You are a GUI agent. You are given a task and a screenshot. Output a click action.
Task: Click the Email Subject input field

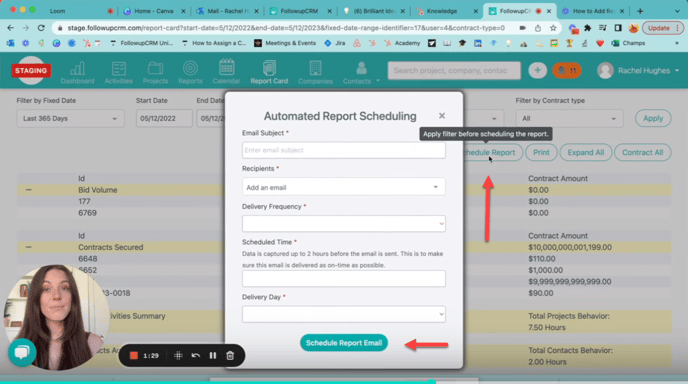click(x=344, y=150)
